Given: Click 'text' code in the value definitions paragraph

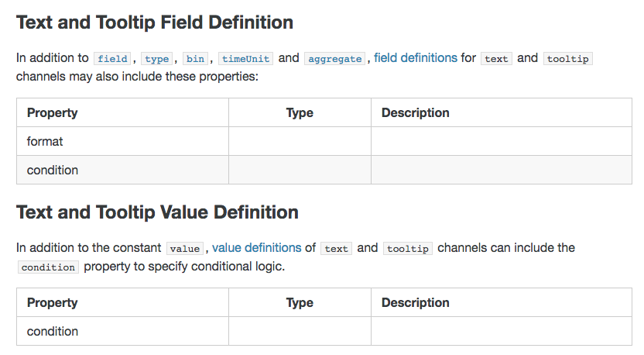Looking at the screenshot, I should (337, 249).
